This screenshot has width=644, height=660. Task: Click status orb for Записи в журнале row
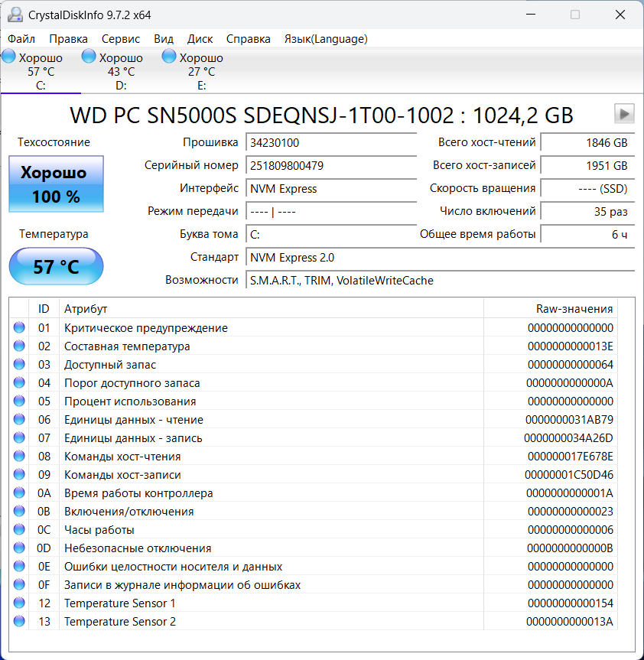(19, 584)
